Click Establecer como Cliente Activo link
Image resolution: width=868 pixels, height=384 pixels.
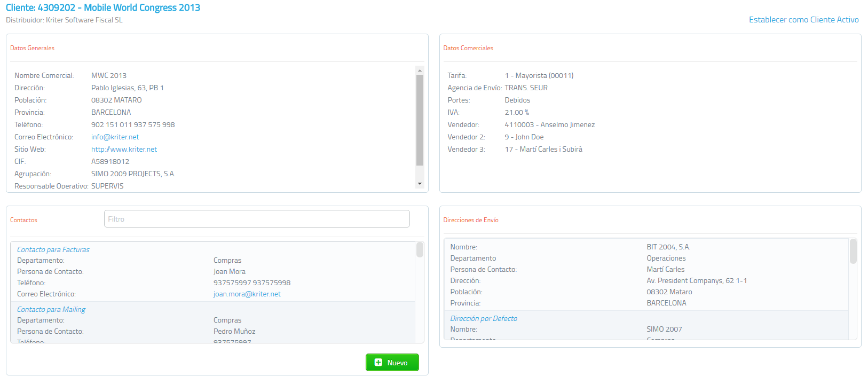(803, 20)
